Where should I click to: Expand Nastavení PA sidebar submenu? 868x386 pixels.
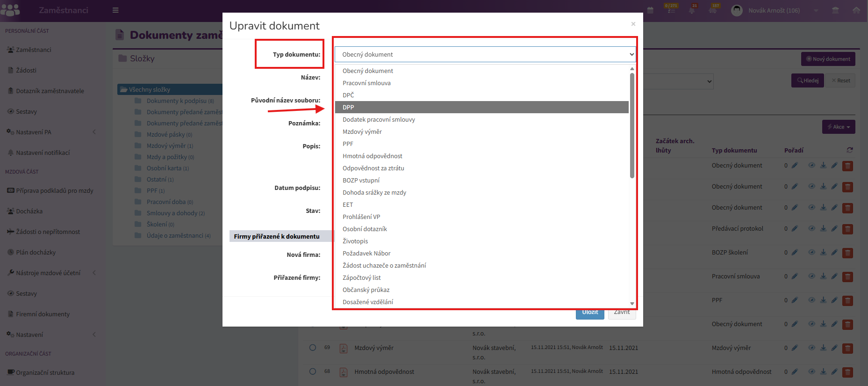[x=94, y=132]
